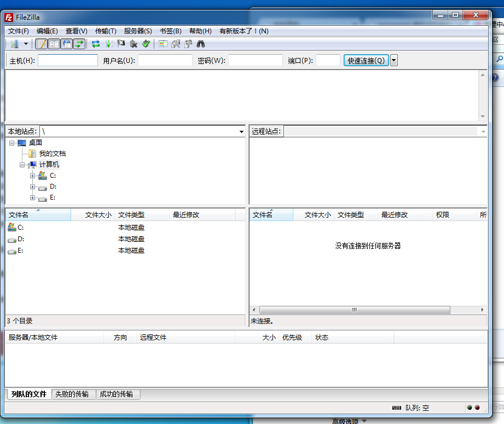Toggle the message log display
This screenshot has height=424, width=504.
point(42,44)
